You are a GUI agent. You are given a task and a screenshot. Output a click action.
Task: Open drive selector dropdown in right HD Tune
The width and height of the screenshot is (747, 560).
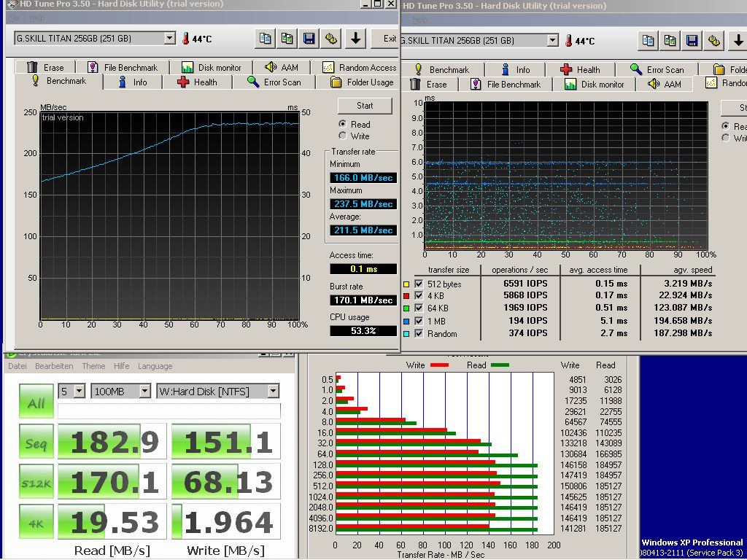pyautogui.click(x=553, y=41)
